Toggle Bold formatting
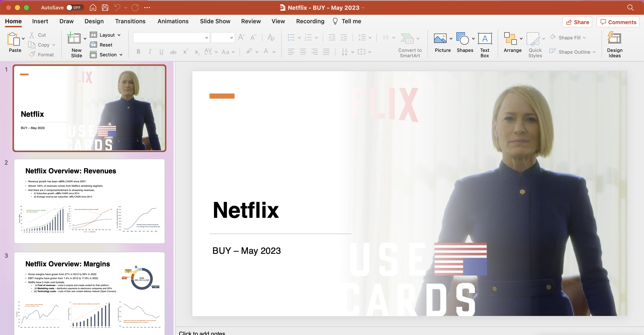Screen dimensions: 644x335 [x=138, y=52]
